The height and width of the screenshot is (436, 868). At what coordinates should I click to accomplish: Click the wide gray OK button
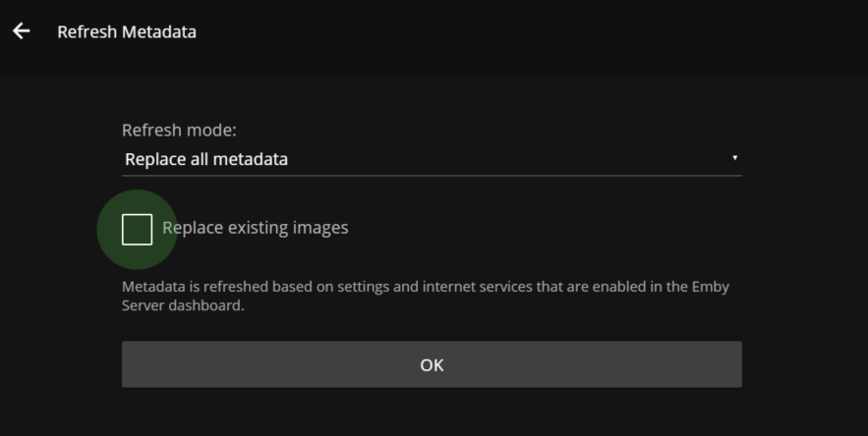432,364
